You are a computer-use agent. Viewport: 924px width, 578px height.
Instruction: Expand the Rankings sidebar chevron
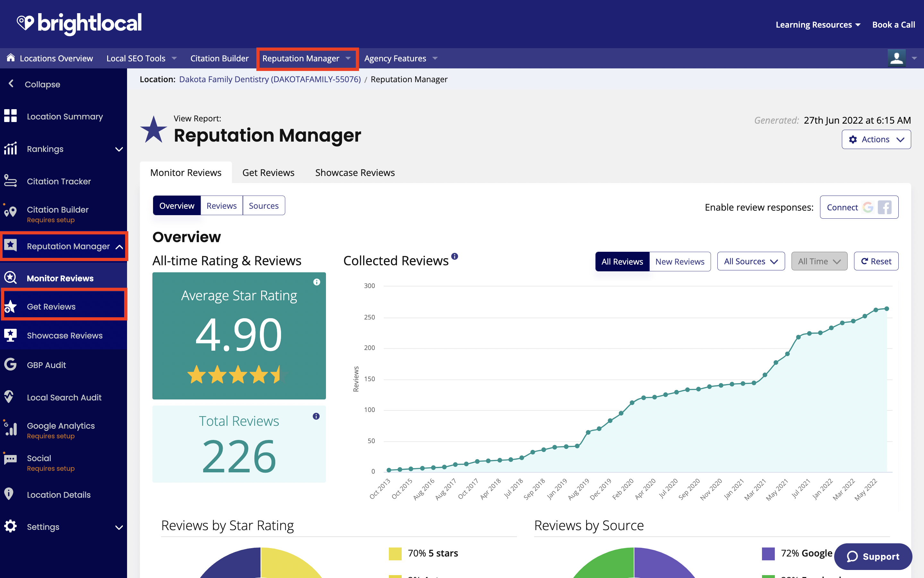[x=119, y=149]
